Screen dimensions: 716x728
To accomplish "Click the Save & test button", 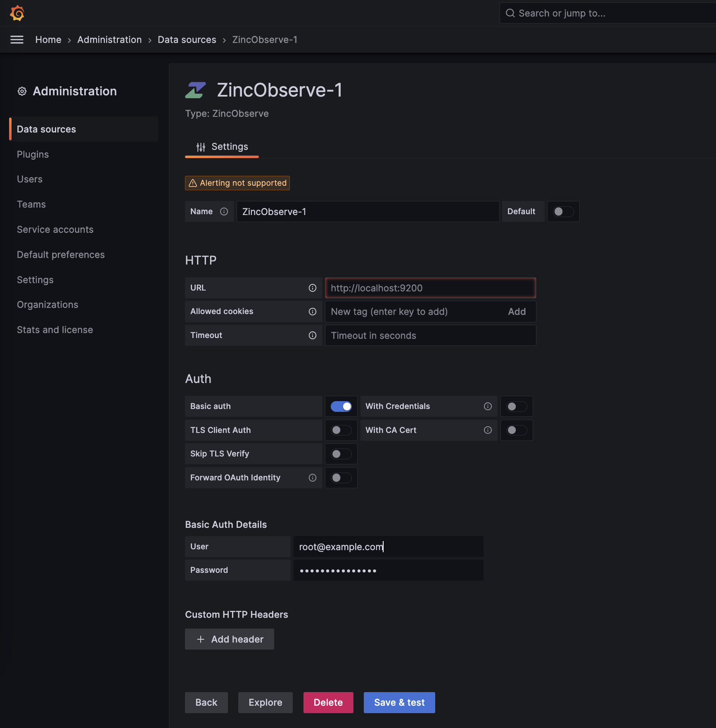I will (x=399, y=702).
